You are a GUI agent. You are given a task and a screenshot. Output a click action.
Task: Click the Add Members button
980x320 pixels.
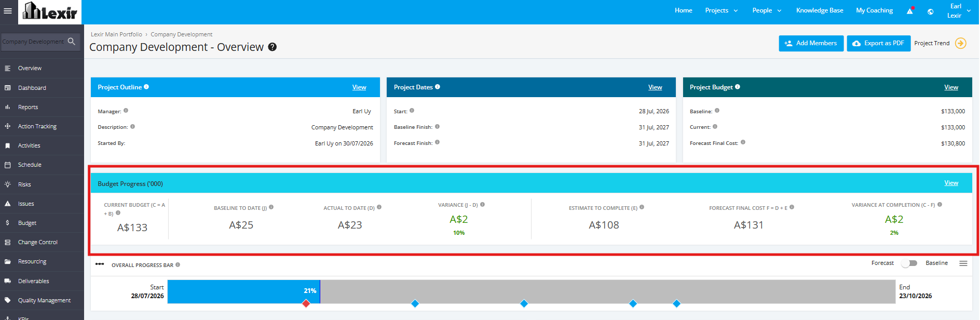[811, 43]
